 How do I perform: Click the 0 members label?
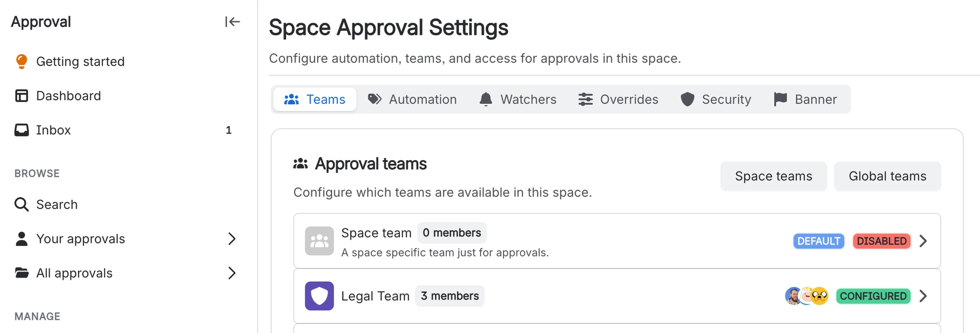point(452,233)
